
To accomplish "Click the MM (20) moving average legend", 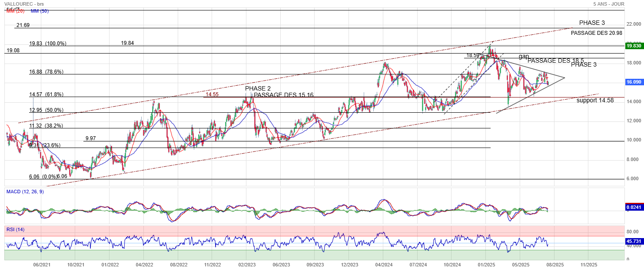I will 16,11.
